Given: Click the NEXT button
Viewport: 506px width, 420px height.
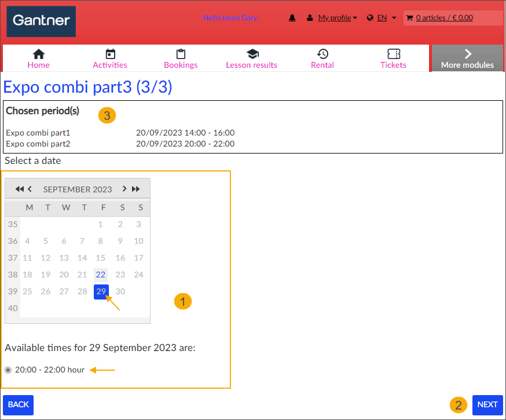Looking at the screenshot, I should point(487,405).
